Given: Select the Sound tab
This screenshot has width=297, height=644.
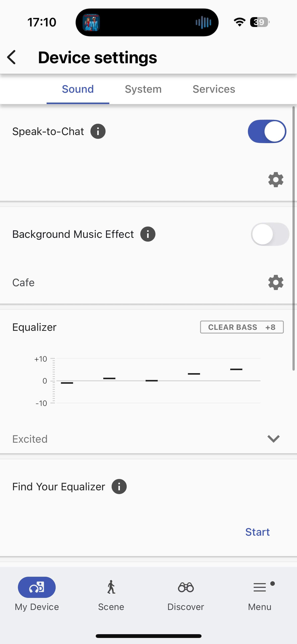Looking at the screenshot, I should (x=78, y=89).
